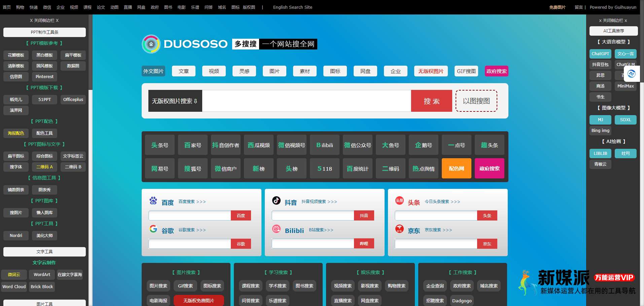Open the MiniMax AI tool button

625,86
